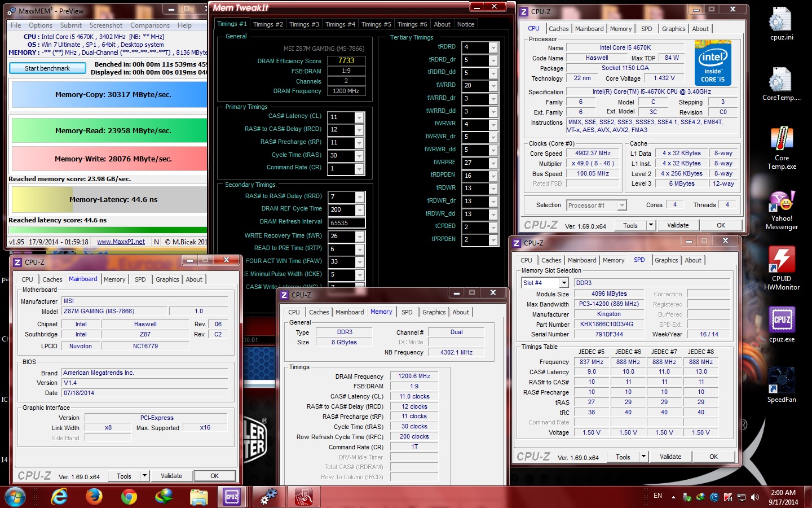812x508 pixels.
Task: Expand the Slot #4 memory slot selector
Action: pos(563,283)
